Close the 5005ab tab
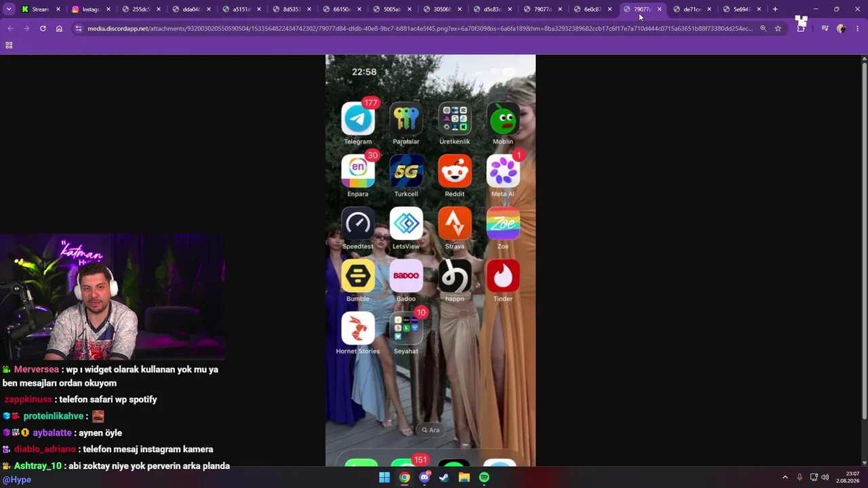868x488 pixels. tap(410, 9)
